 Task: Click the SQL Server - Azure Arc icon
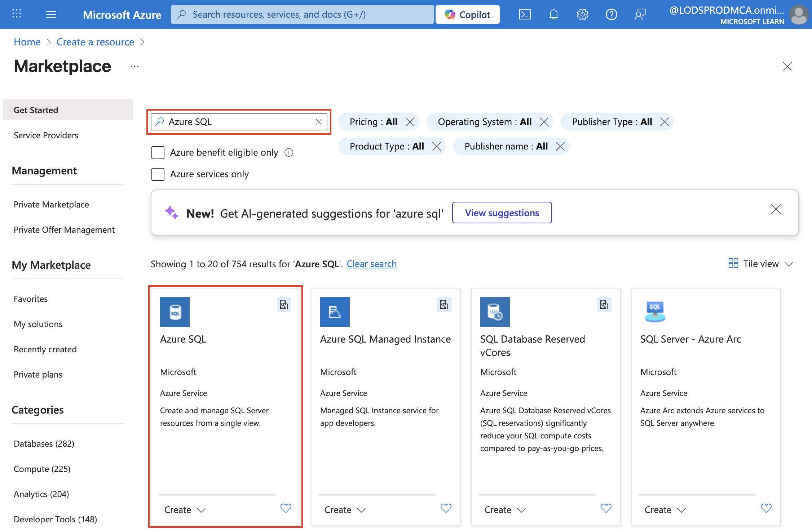(x=655, y=312)
